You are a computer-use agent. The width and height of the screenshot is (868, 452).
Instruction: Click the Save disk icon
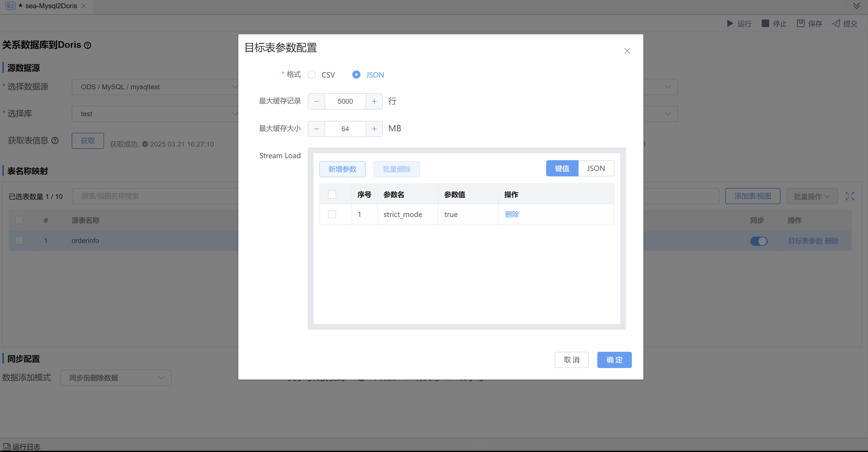click(x=800, y=23)
